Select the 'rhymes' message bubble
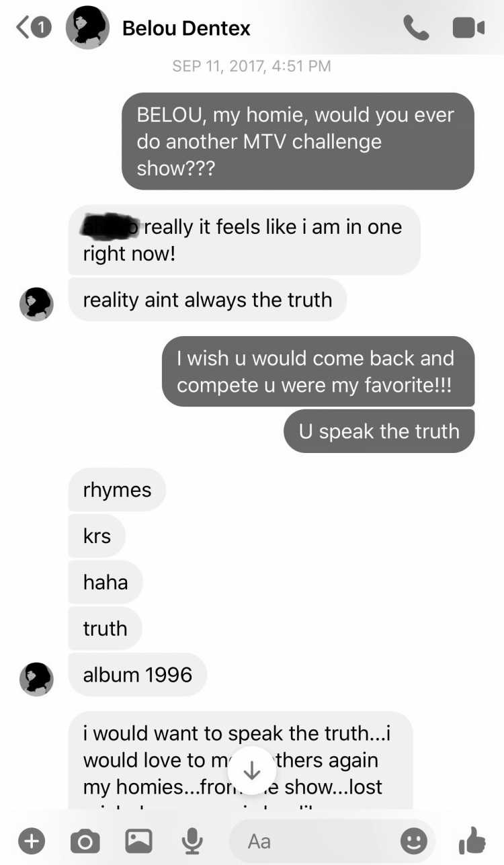The image size is (504, 865). pos(117,489)
